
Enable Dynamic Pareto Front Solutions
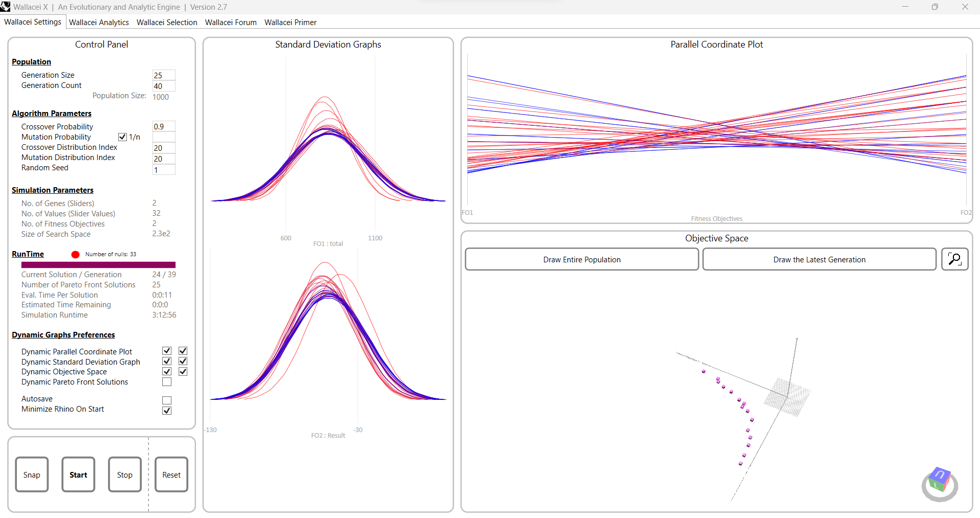[x=166, y=381]
